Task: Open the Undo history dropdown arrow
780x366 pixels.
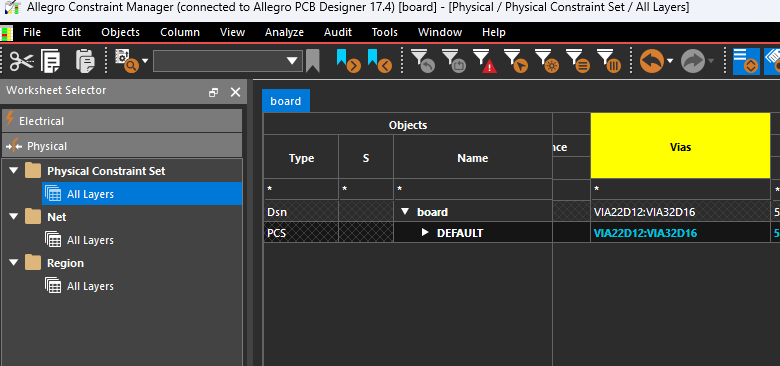Action: pyautogui.click(x=670, y=61)
